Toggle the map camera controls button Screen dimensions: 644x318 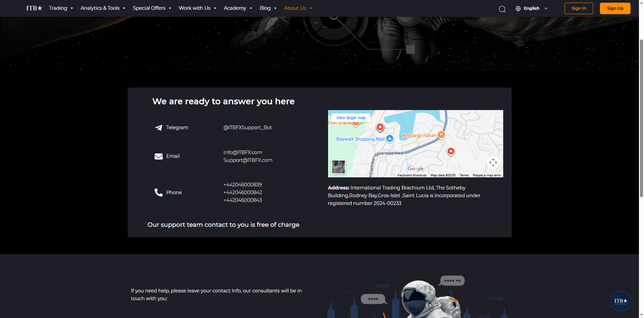click(x=493, y=163)
